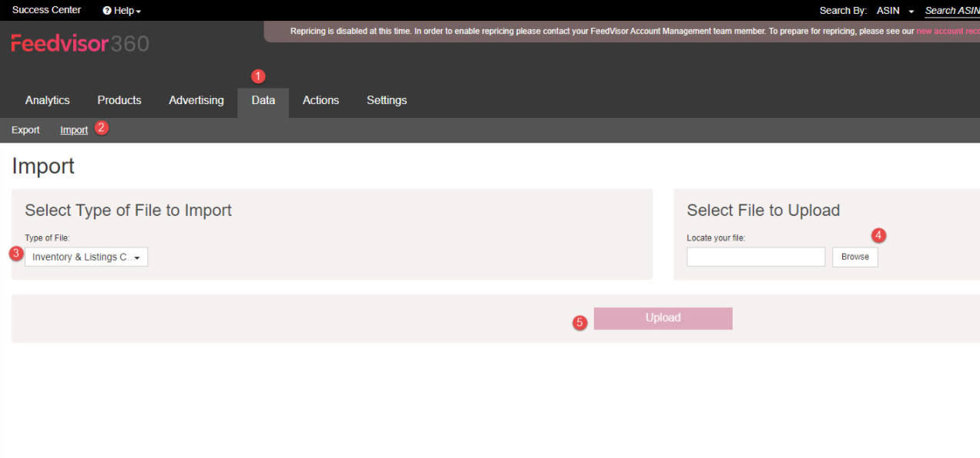The image size is (980, 458).
Task: Click the Locate your file input field
Action: 756,257
